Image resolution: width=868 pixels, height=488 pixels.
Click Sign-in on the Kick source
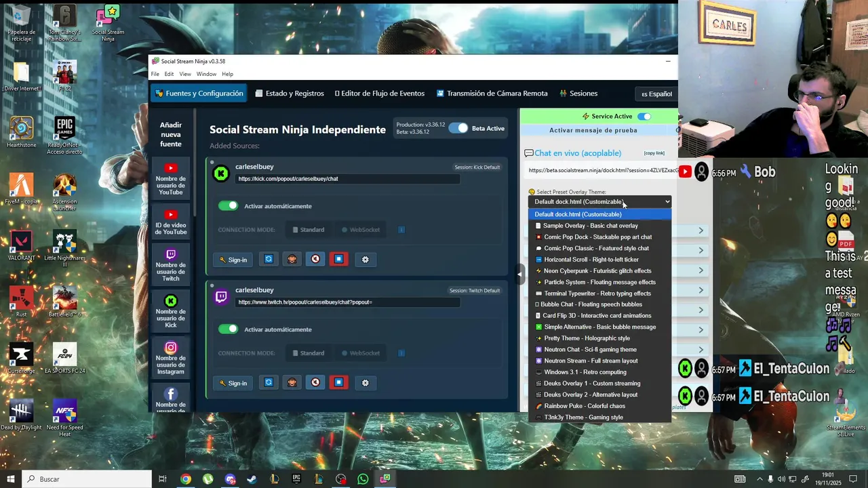click(233, 260)
